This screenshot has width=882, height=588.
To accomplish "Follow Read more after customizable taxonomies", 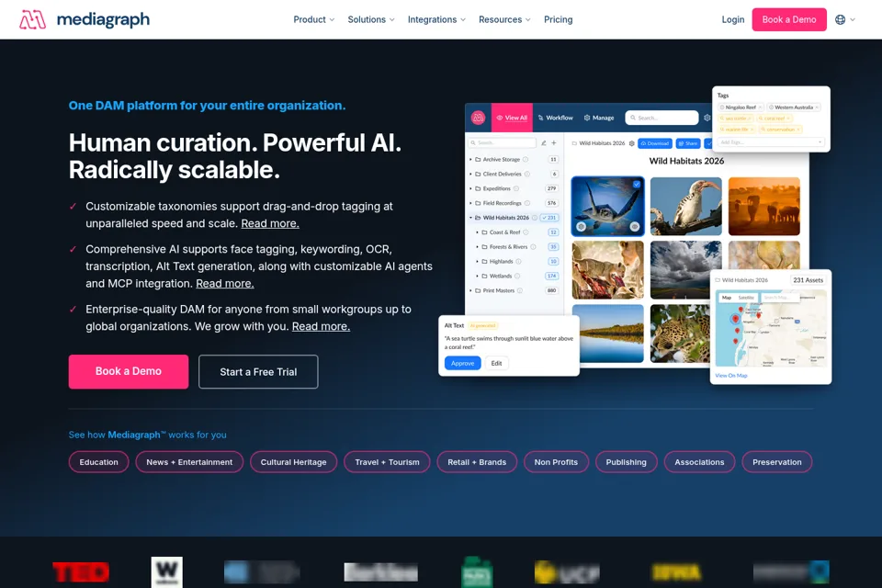I will (x=270, y=223).
